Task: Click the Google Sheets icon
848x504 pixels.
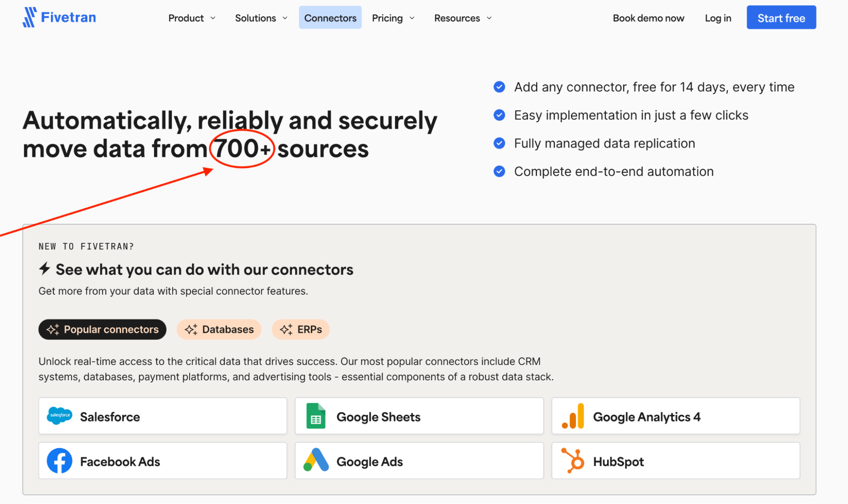Action: (x=316, y=416)
